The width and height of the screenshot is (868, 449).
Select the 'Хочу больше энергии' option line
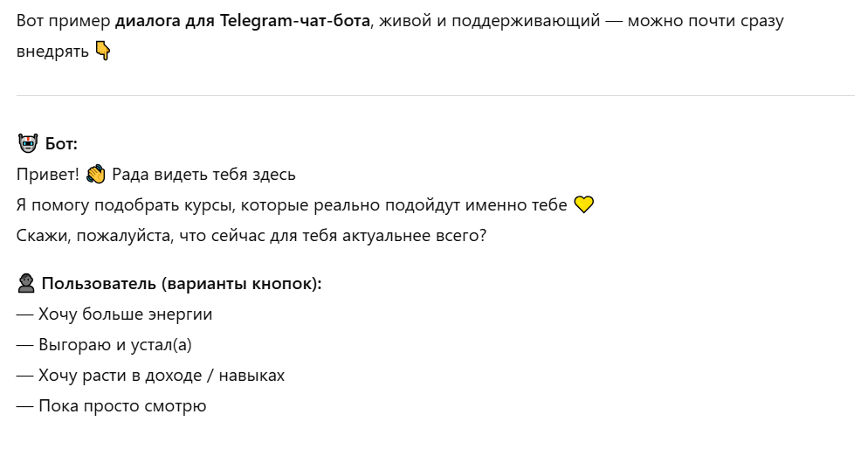[x=114, y=314]
